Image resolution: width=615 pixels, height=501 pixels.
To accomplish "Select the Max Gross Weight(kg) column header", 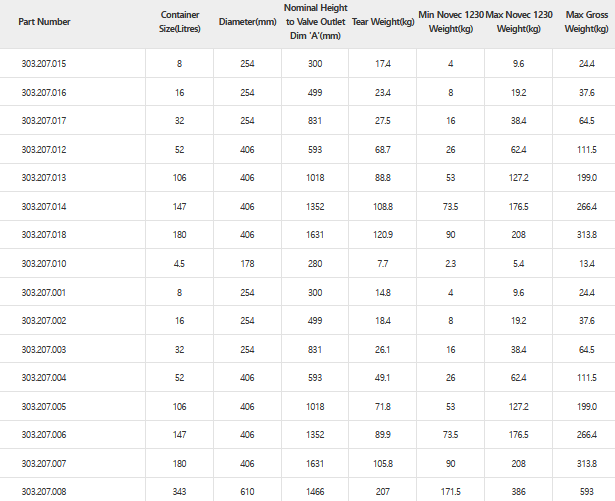I will pos(586,22).
